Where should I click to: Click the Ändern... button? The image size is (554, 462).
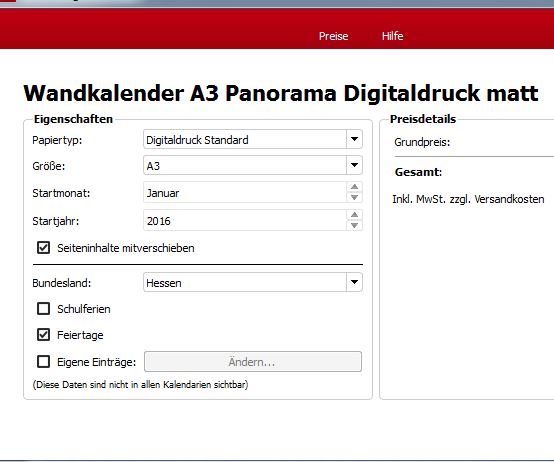[253, 361]
